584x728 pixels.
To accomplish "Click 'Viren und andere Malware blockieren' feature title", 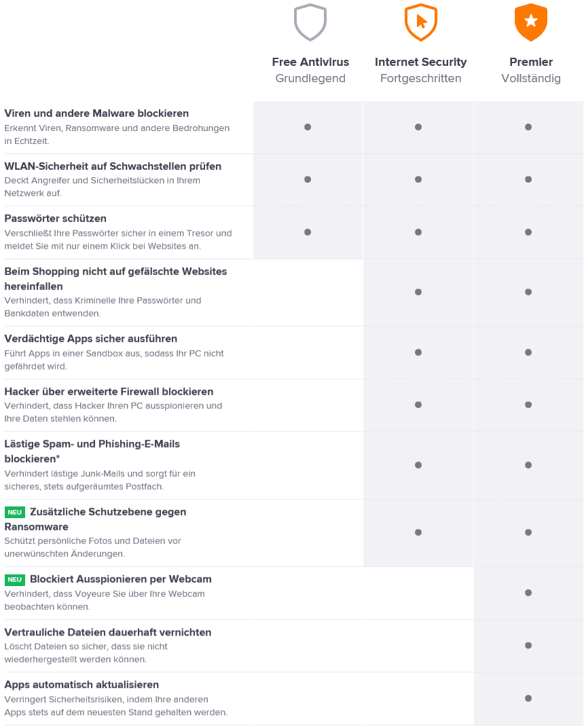I will pos(96,113).
